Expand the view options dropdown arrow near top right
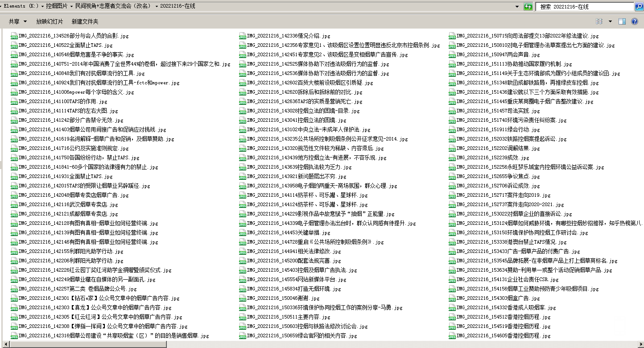 click(611, 21)
